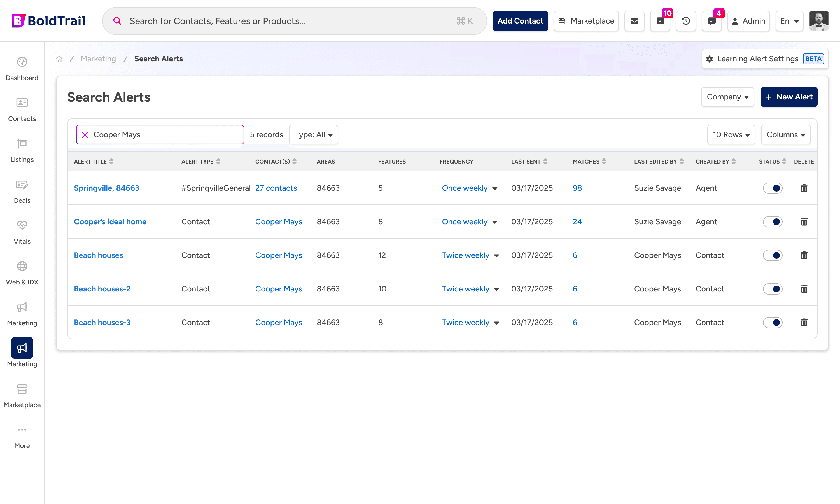840x504 pixels.
Task: Open the Admin menu
Action: [748, 21]
